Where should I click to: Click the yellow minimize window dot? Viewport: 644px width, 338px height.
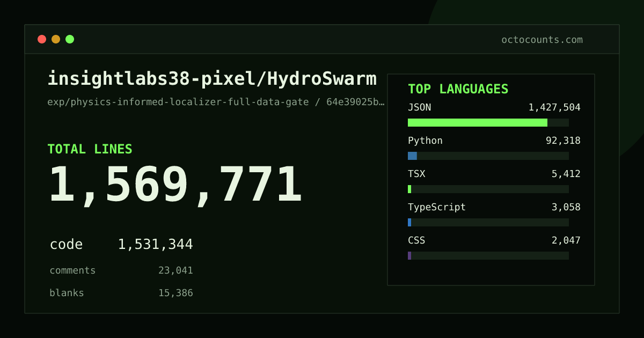56,39
